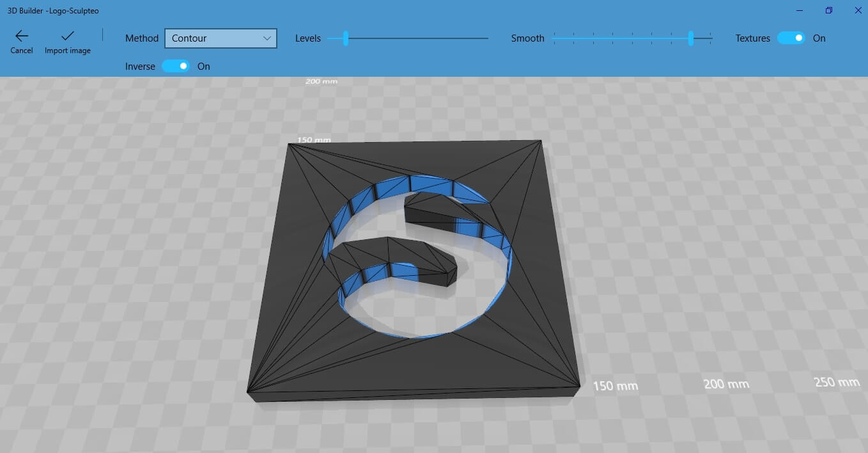This screenshot has height=453, width=868.
Task: Click the 'Method' label text
Action: tap(142, 38)
